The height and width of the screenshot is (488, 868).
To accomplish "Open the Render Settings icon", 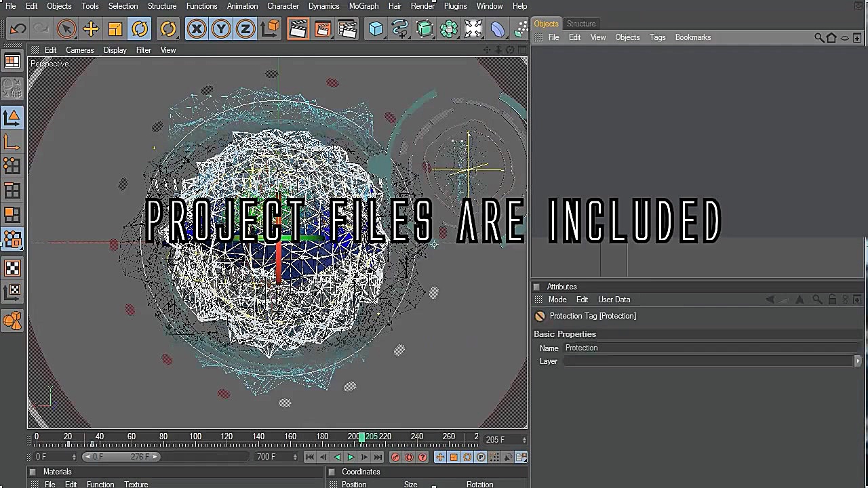I will pyautogui.click(x=347, y=28).
